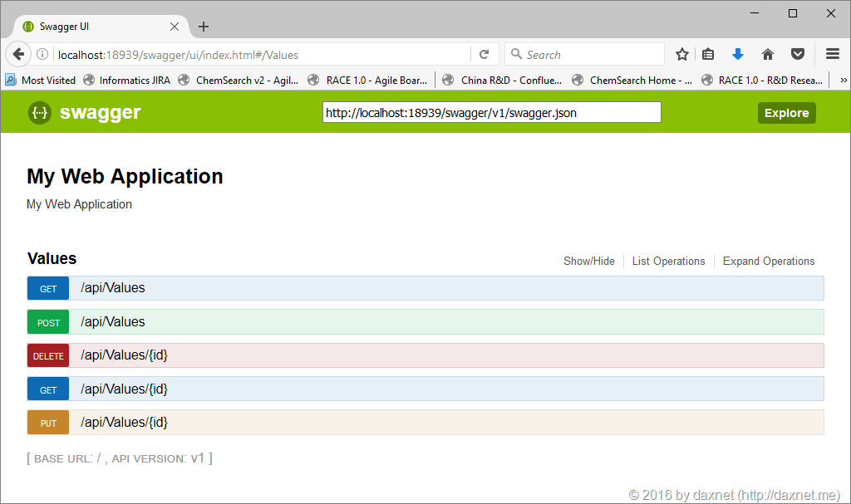Click the My Web Application title heading
This screenshot has width=851, height=504.
[125, 177]
